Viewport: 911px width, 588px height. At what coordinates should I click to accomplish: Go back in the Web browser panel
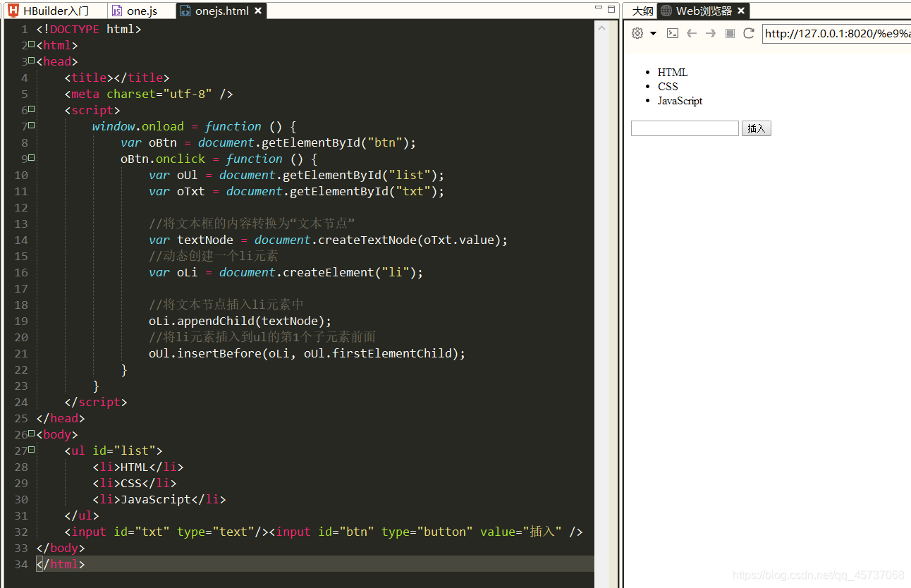coord(692,33)
